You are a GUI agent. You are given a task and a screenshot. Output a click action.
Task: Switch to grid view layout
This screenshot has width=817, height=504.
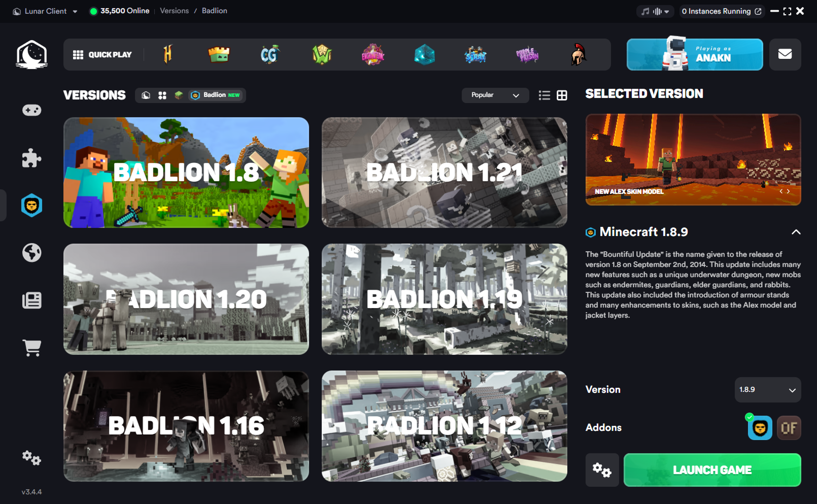pyautogui.click(x=562, y=95)
